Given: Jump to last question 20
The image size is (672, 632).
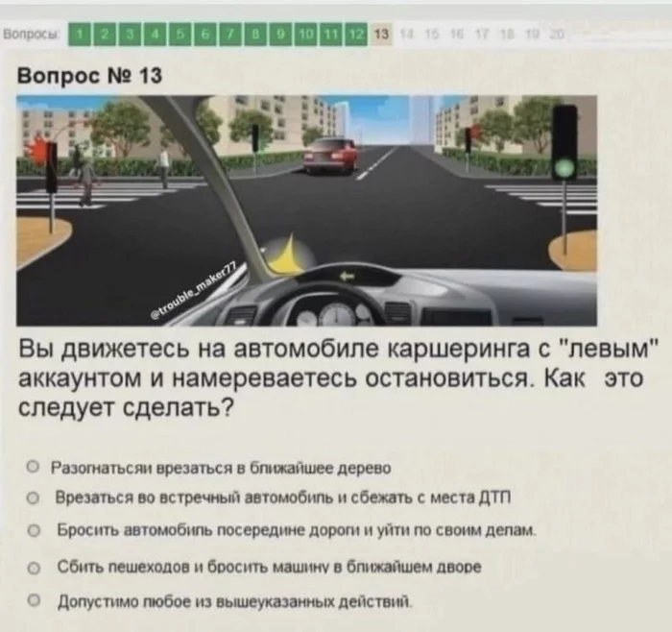Looking at the screenshot, I should pyautogui.click(x=557, y=34).
